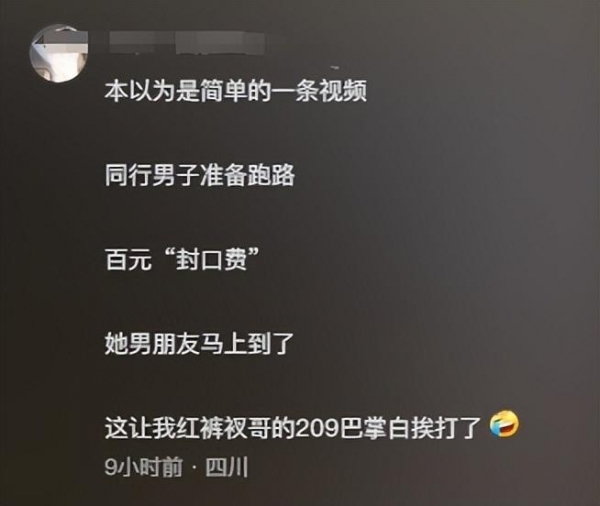The width and height of the screenshot is (600, 506).
Task: Select the line 百元“封口费”
Action: (182, 259)
